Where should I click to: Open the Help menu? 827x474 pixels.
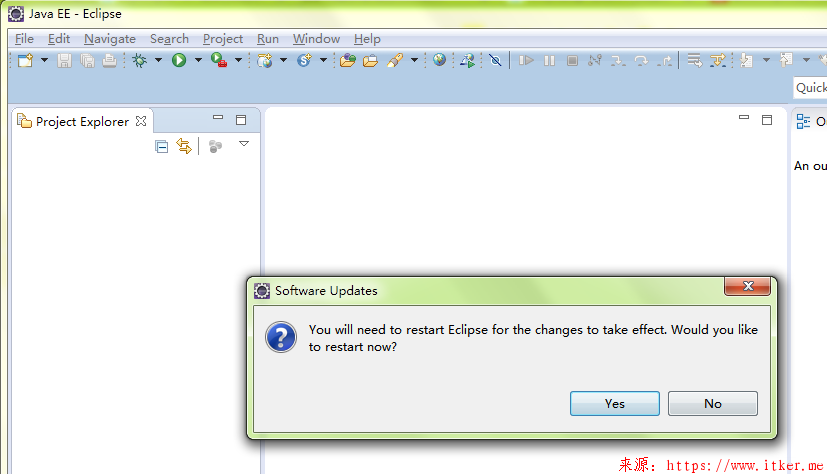point(367,39)
